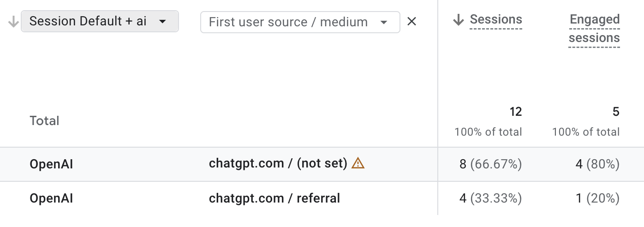
Task: Remove the First user source / medium dimension
Action: click(412, 22)
